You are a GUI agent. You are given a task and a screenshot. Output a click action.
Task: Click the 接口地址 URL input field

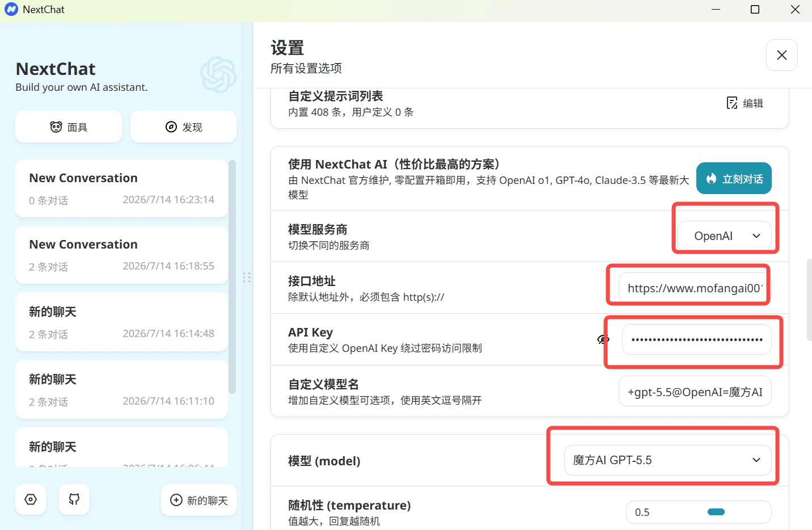[695, 288]
